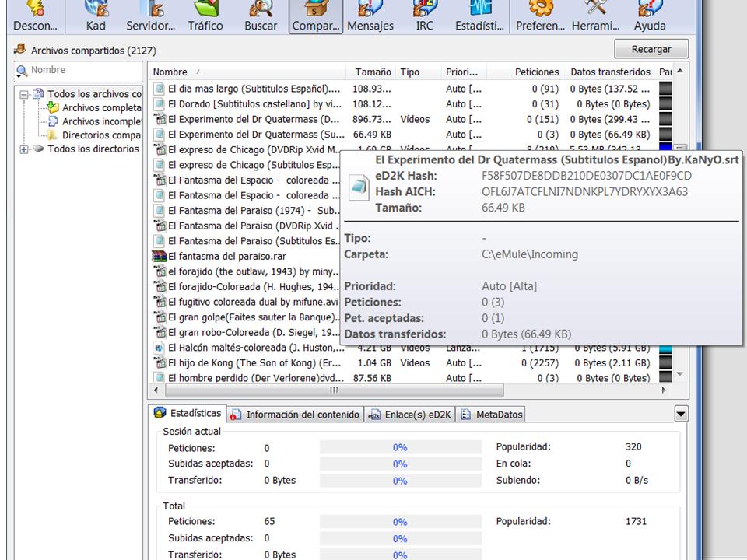Click video icon of El expreso de Chicago DVDRip
747x560 pixels.
click(x=159, y=149)
